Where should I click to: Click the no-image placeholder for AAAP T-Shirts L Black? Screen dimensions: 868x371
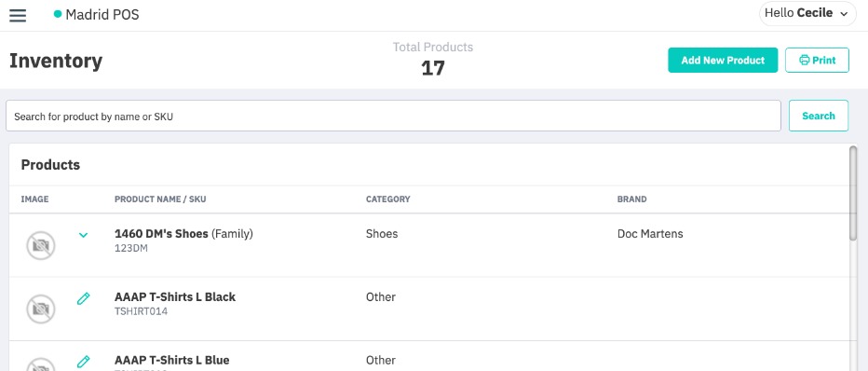(x=41, y=309)
